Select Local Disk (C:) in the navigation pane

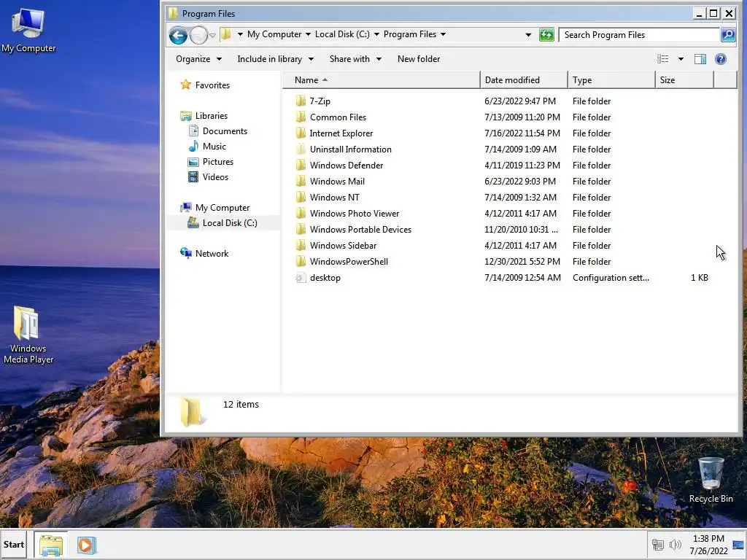[230, 223]
